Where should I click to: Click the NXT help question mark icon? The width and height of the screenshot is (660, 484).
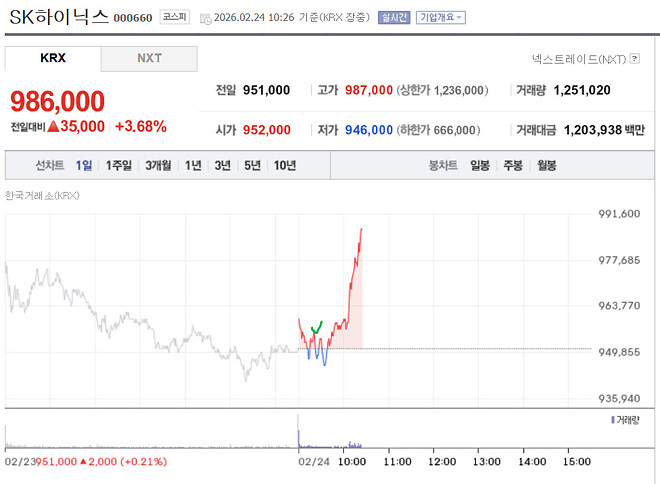(634, 59)
